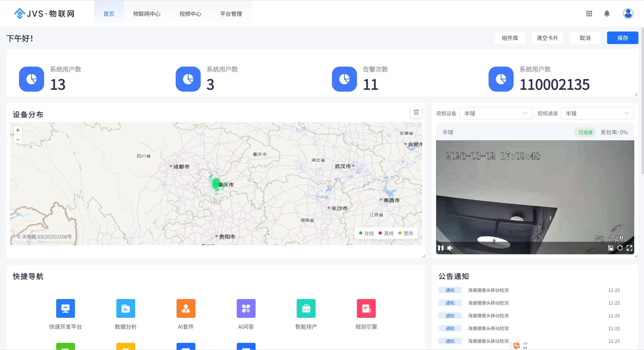Open the 规则引擎 shortcut icon
Viewport: 644px width, 350px height.
click(x=366, y=308)
